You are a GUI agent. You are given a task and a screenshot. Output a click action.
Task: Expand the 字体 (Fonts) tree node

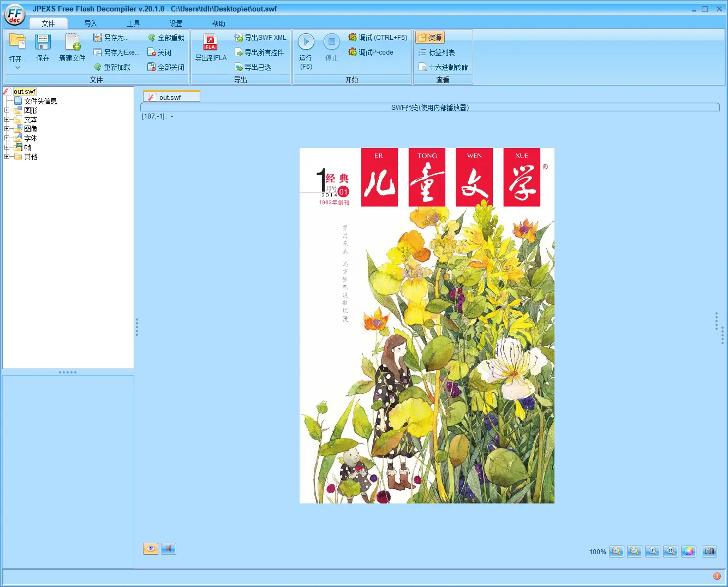click(7, 138)
